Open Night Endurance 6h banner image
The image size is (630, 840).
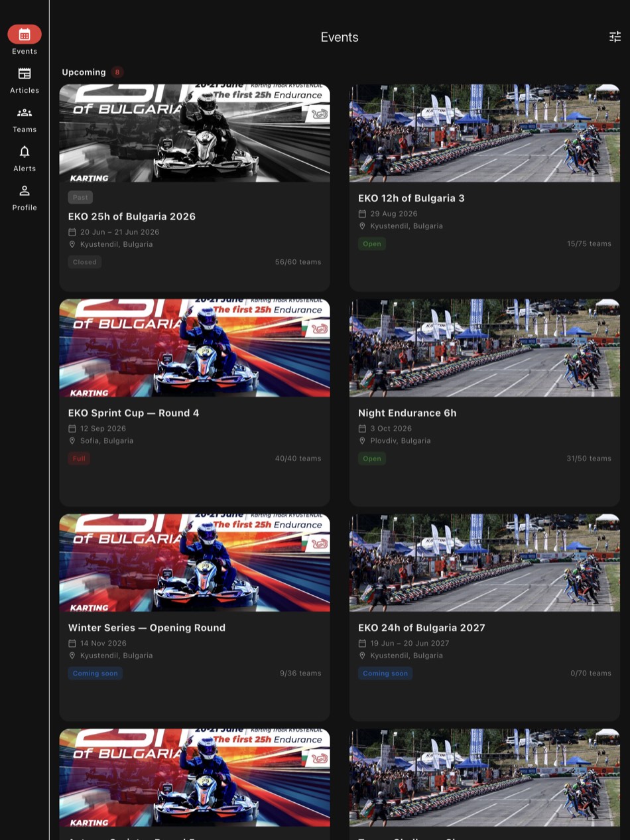[x=484, y=348]
